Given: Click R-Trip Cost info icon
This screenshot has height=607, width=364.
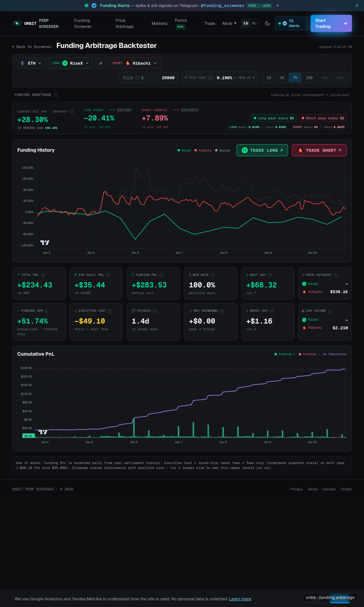Looking at the screenshot, I should (x=211, y=78).
